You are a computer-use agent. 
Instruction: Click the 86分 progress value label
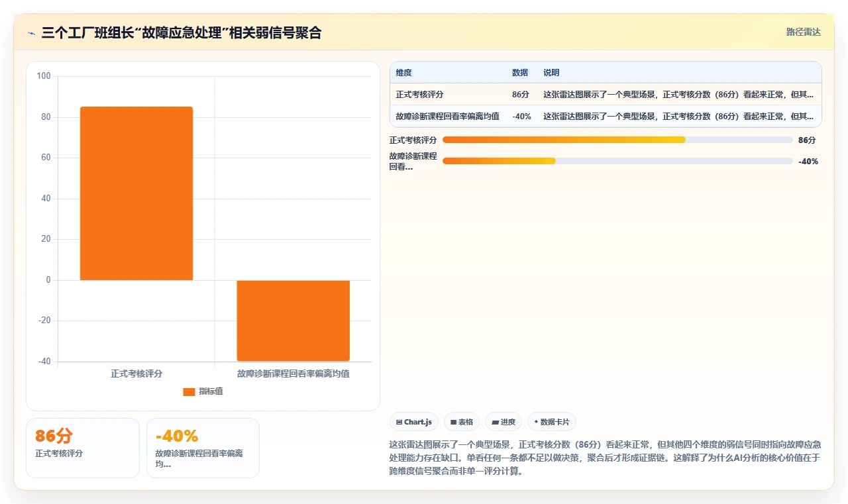tap(807, 140)
